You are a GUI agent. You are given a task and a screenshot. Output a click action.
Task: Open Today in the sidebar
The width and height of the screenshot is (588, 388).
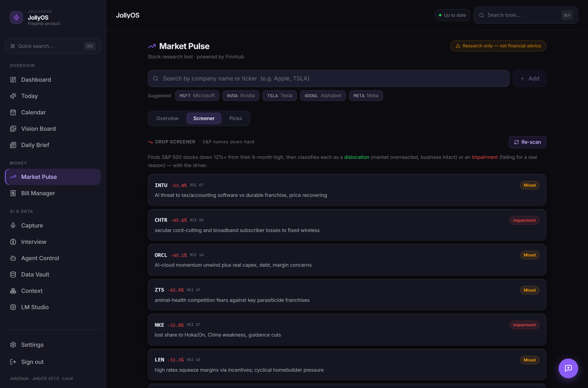pos(53,96)
